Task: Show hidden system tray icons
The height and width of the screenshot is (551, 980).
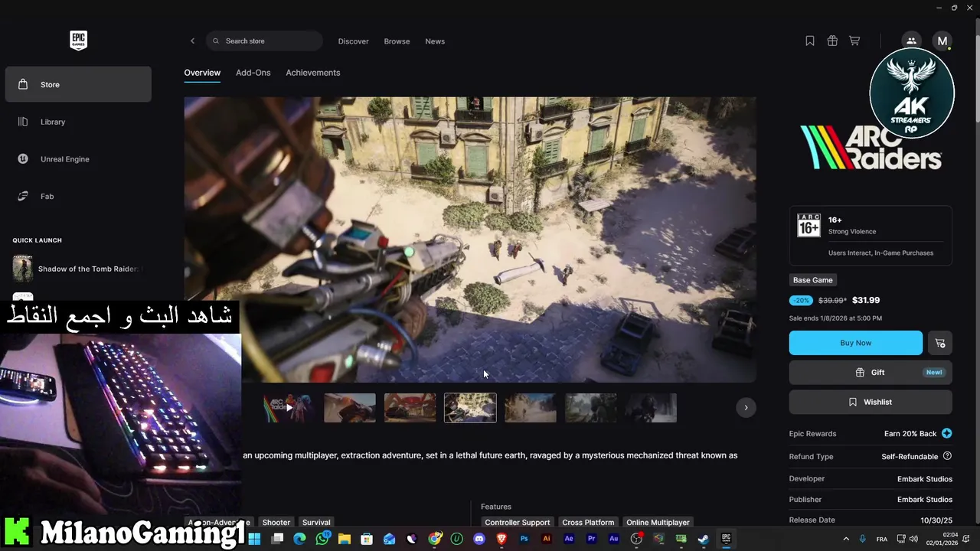Action: (x=846, y=539)
